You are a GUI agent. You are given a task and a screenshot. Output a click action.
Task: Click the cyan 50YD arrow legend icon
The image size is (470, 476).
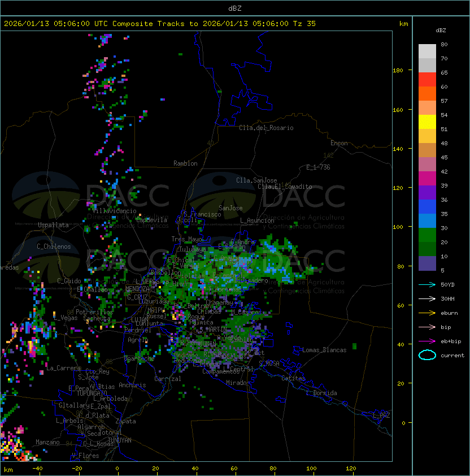tap(427, 284)
